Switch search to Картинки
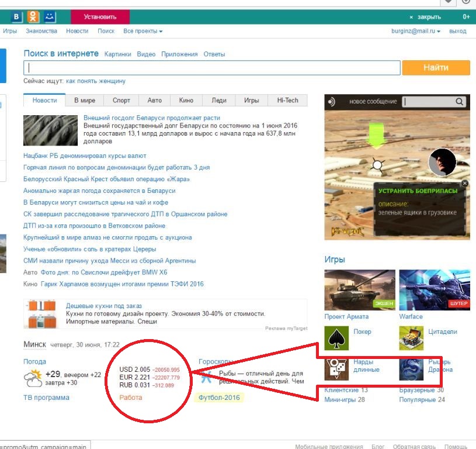The image size is (476, 449). [x=118, y=54]
